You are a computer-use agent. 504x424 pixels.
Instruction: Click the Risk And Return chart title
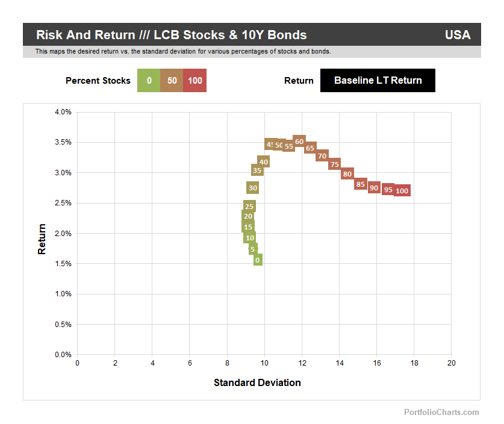point(171,35)
